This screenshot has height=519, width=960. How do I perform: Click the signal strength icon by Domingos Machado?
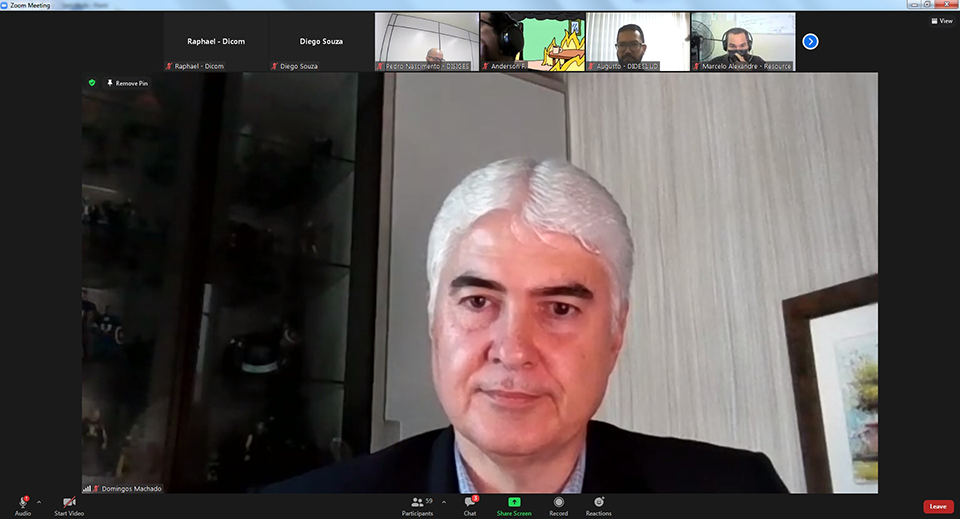[87, 489]
